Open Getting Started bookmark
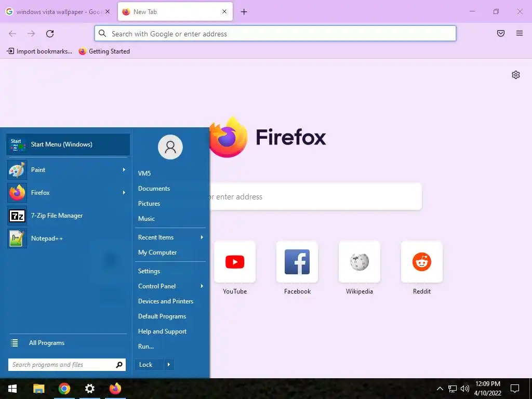Viewport: 532px width, 399px height. [x=104, y=51]
